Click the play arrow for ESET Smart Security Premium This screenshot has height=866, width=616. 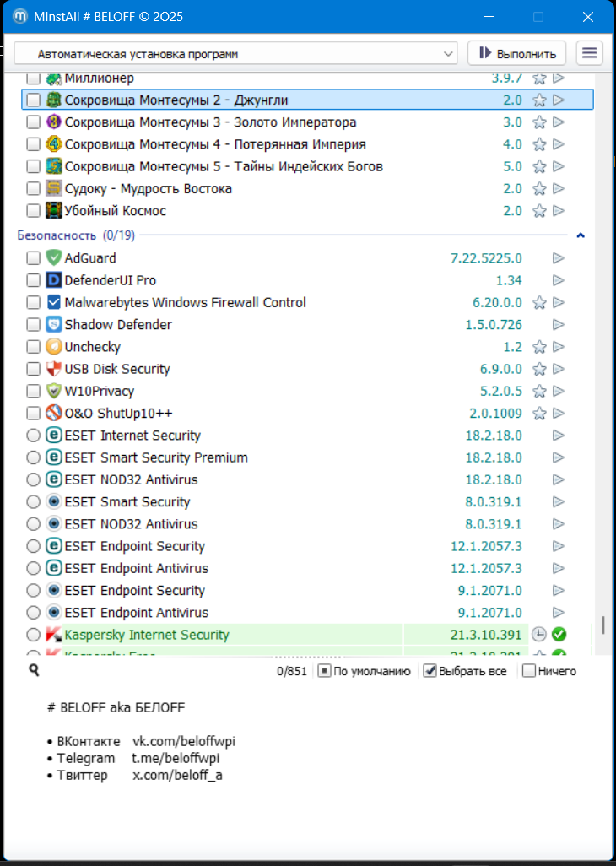pos(558,457)
